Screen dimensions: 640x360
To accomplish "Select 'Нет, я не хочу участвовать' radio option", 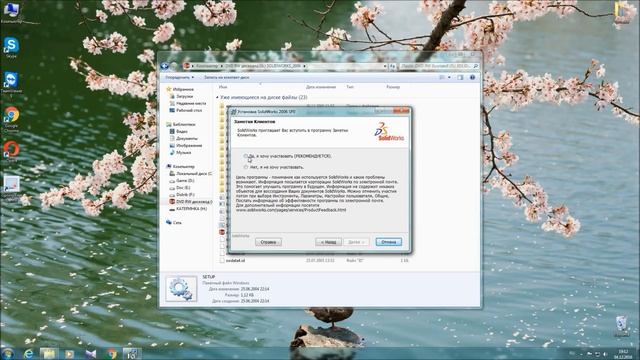I will (x=246, y=167).
